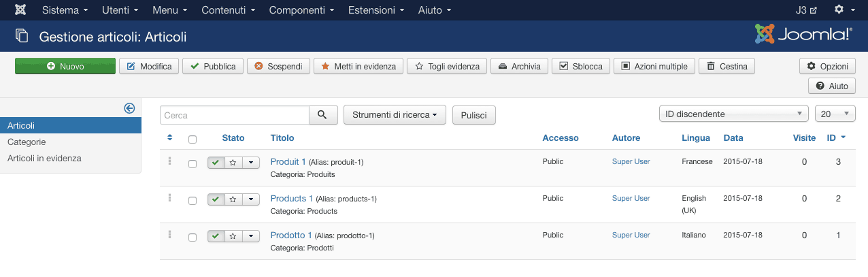Click the green Nuovo button

(65, 66)
